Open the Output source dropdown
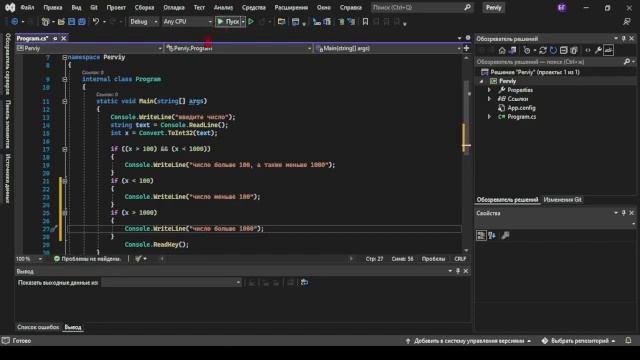The width and height of the screenshot is (640, 360). [x=171, y=282]
